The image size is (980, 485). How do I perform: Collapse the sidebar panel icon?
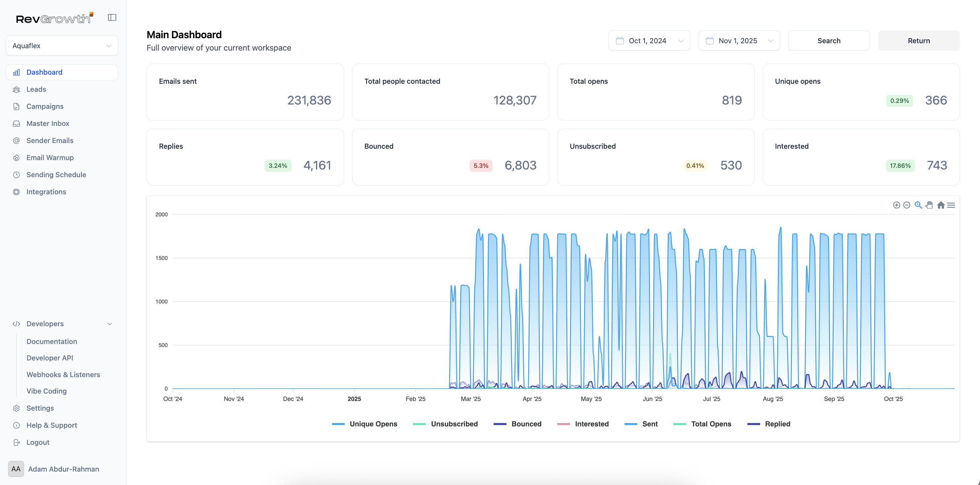point(112,17)
